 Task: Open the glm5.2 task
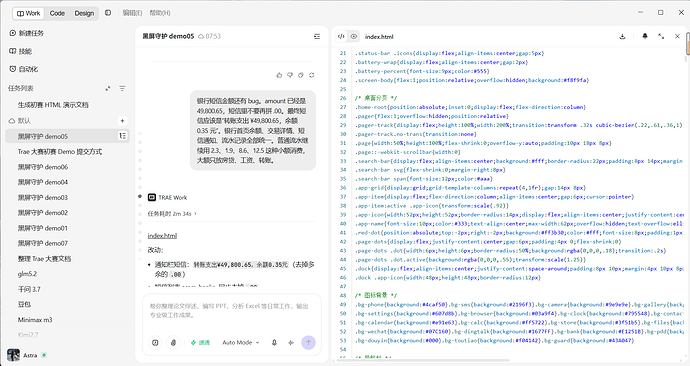27,274
